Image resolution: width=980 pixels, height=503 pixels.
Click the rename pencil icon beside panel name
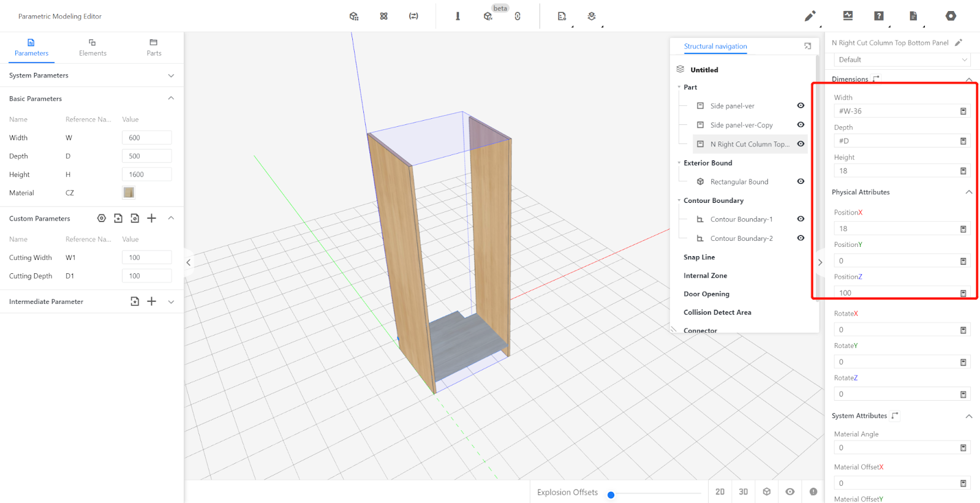coord(959,42)
